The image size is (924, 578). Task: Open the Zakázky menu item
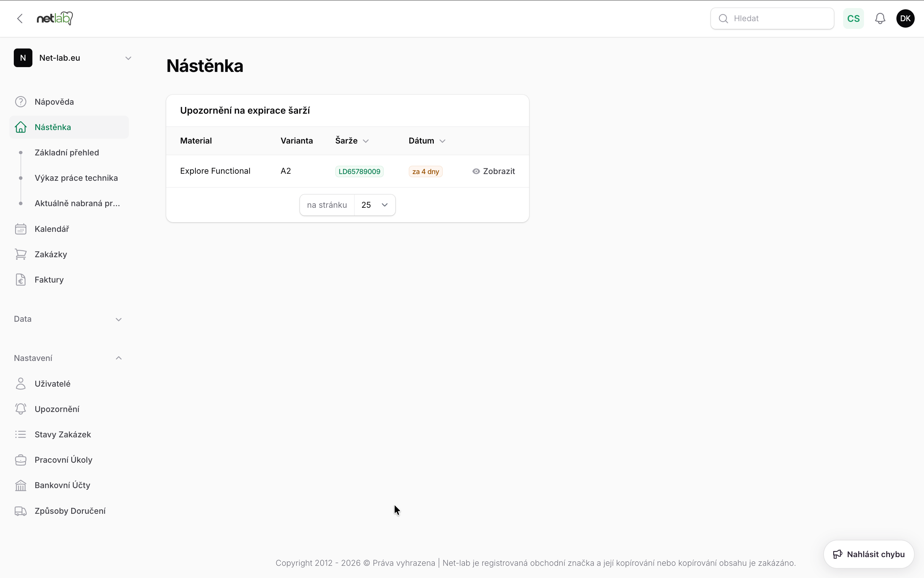[x=69, y=254]
